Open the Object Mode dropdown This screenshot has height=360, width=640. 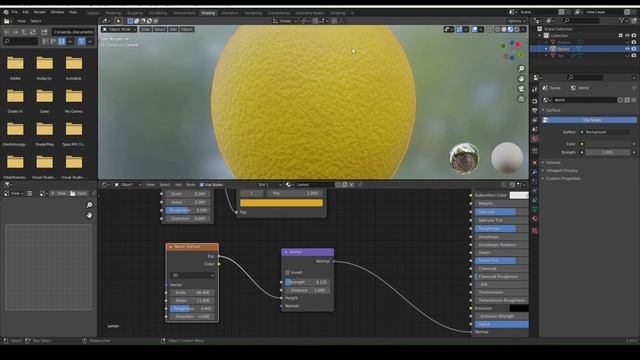pos(119,29)
